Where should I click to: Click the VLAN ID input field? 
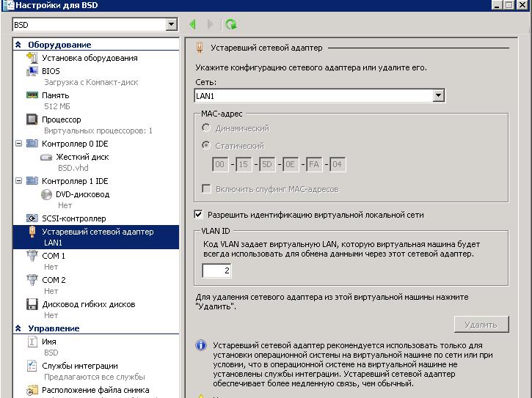[x=217, y=270]
